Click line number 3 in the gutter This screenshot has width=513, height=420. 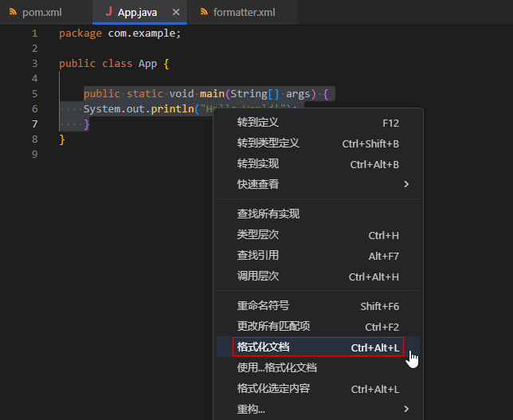pyautogui.click(x=34, y=63)
